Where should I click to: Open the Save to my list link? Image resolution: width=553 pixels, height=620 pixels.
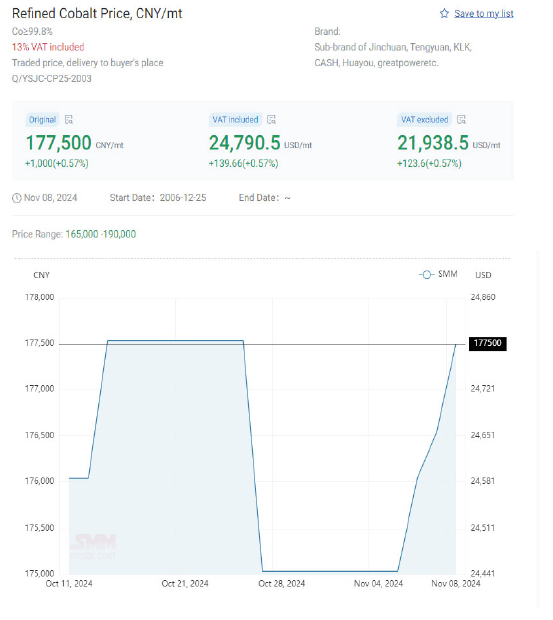(484, 13)
